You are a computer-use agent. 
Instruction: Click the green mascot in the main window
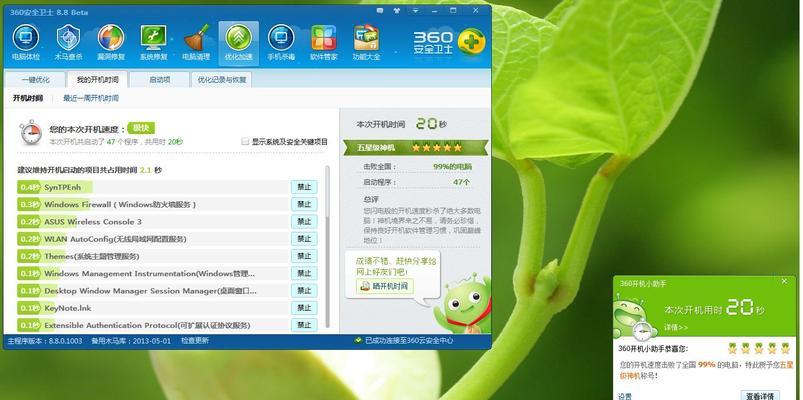click(x=462, y=304)
